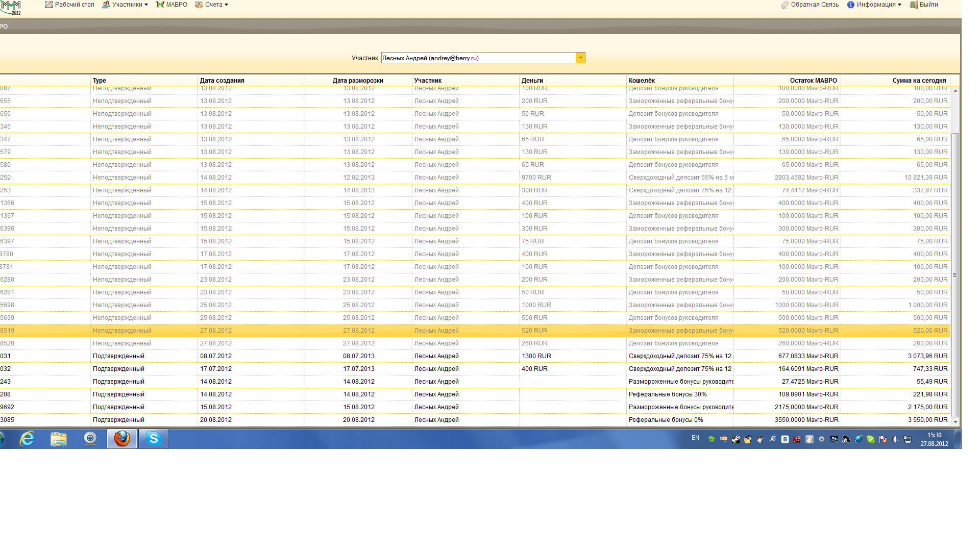
Task: Open Internet Explorer from the taskbar
Action: tap(27, 439)
